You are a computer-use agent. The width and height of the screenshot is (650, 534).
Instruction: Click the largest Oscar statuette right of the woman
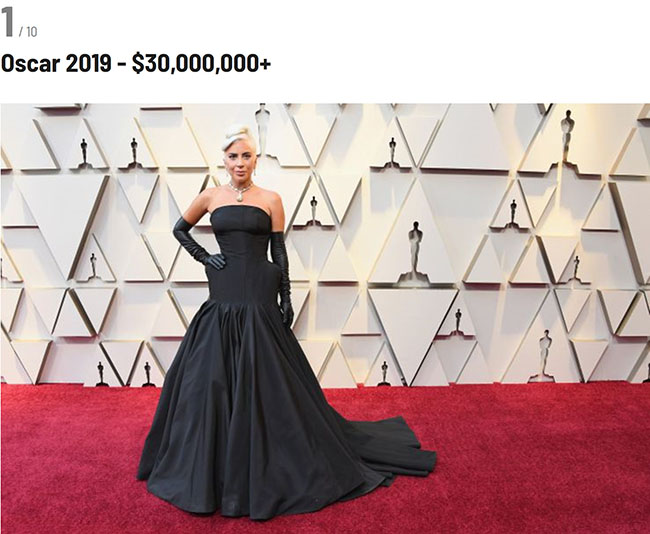coord(415,248)
